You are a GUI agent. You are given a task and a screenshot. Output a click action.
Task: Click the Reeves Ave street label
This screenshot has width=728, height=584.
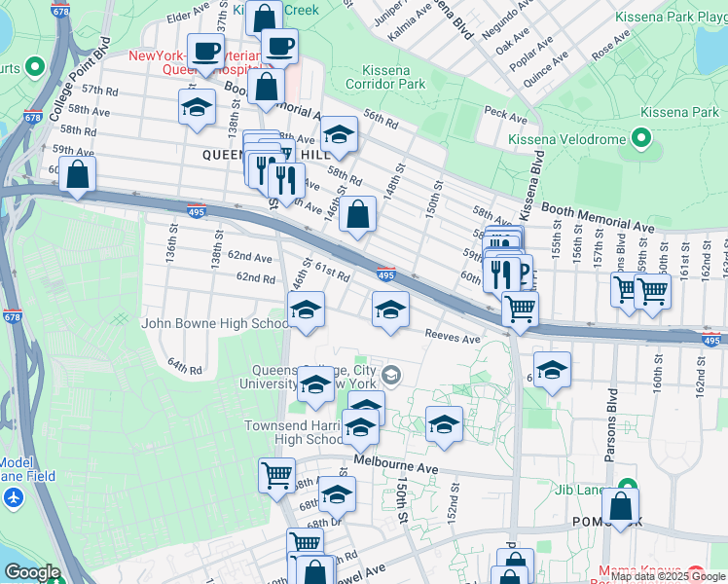[453, 336]
